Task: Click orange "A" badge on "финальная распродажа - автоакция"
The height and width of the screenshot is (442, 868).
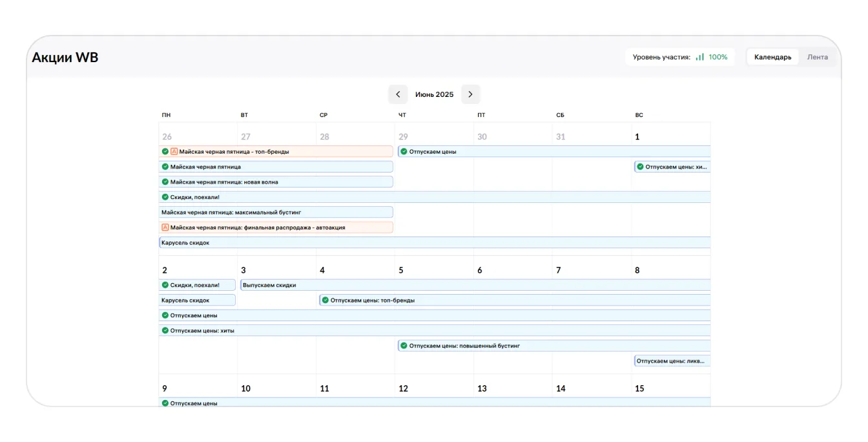Action: click(x=165, y=227)
